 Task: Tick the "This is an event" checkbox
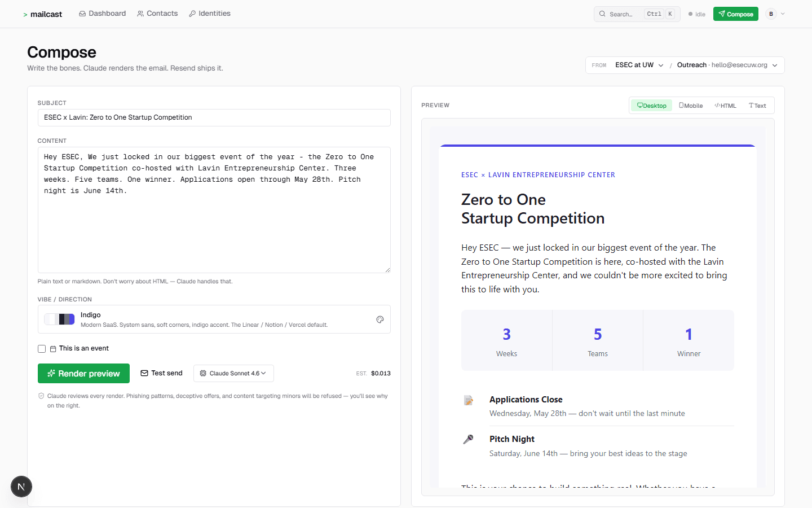42,349
